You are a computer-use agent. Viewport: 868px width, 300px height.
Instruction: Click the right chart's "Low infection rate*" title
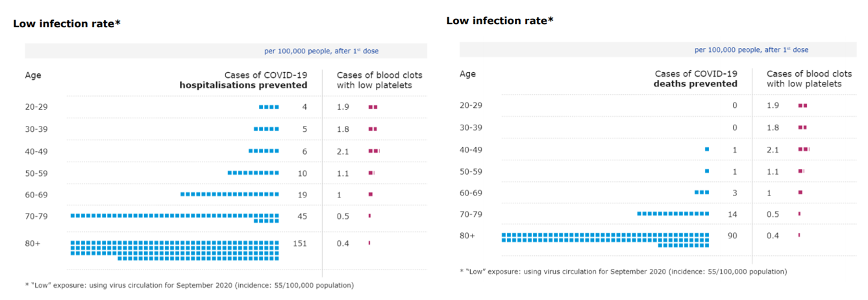(499, 21)
